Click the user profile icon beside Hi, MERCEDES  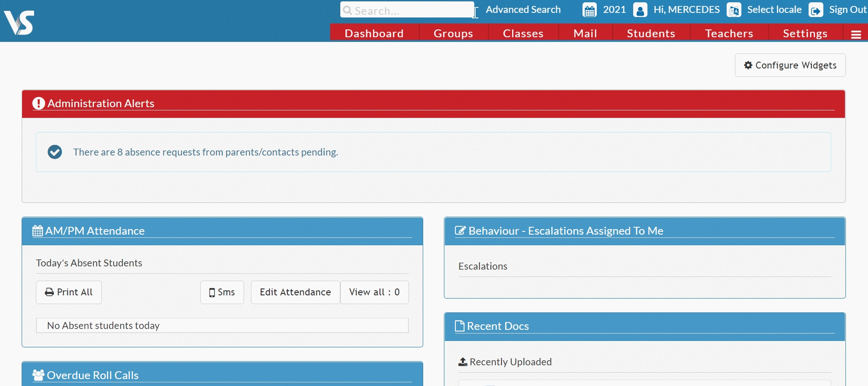click(x=640, y=10)
